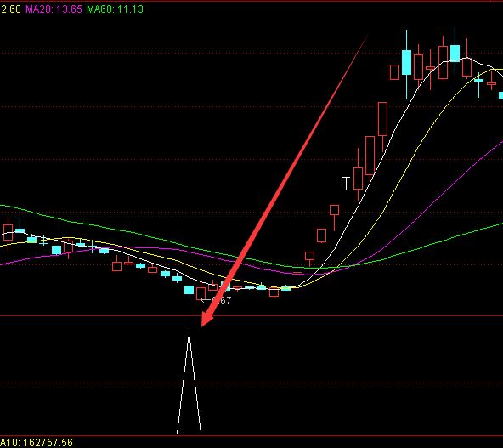Click the 2.68 moving average value label

click(x=10, y=9)
